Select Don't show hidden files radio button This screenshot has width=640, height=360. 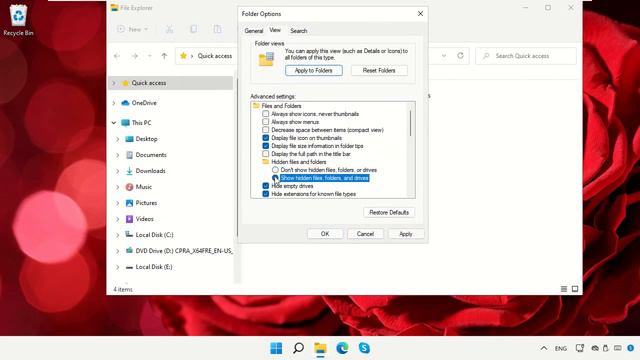click(275, 170)
